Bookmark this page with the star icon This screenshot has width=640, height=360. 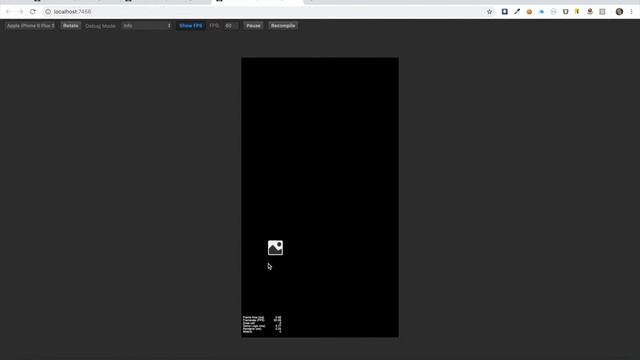coord(489,12)
